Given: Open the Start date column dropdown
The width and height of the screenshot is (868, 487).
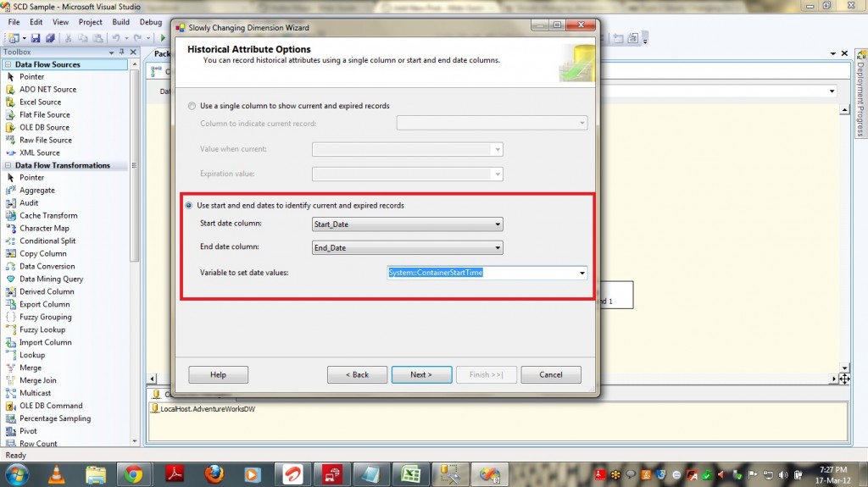Looking at the screenshot, I should (x=498, y=224).
